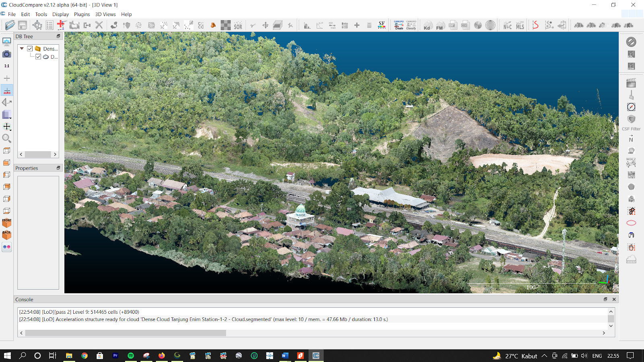Close the Console panel
The image size is (644, 362).
[x=614, y=299]
